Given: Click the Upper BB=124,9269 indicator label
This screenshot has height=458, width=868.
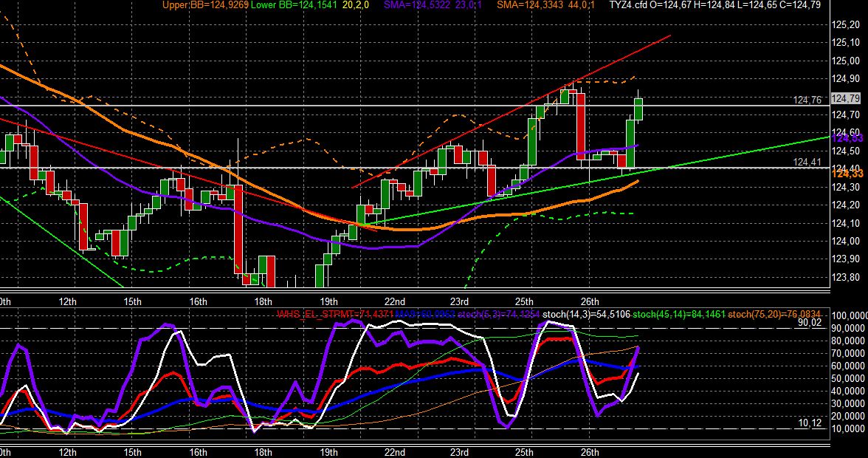Looking at the screenshot, I should click(205, 5).
